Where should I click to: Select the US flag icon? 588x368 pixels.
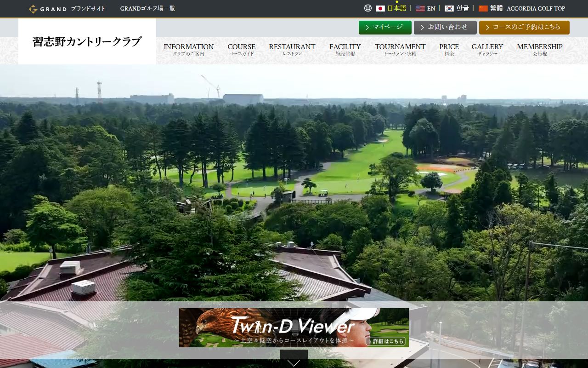click(x=420, y=8)
